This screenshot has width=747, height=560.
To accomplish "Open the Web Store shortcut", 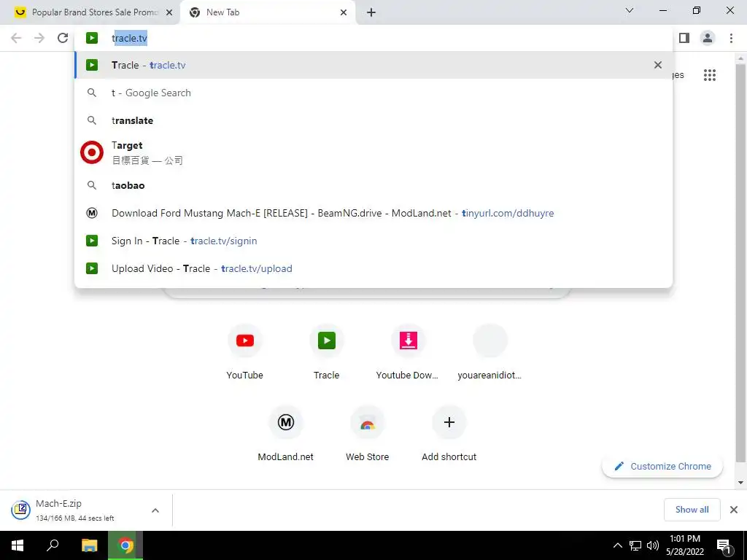I will [x=368, y=434].
